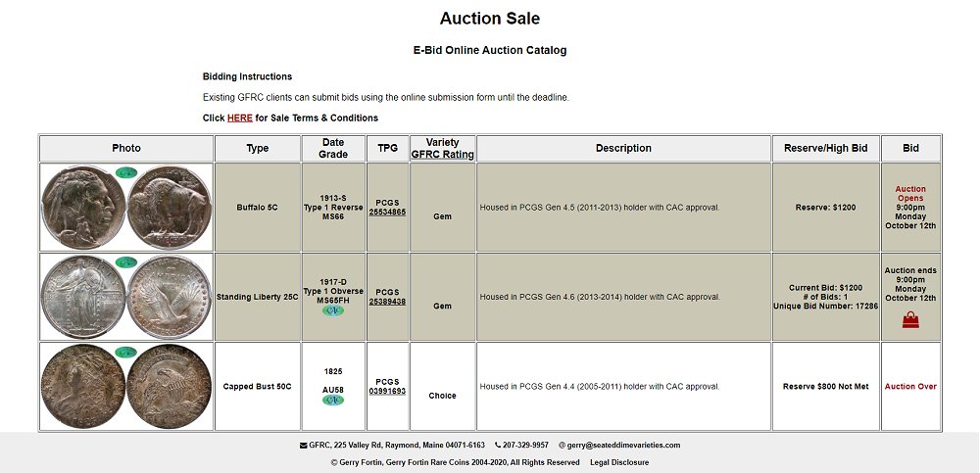Click the CAC badge under MS65FH grade
The width and height of the screenshot is (980, 473).
tap(333, 310)
